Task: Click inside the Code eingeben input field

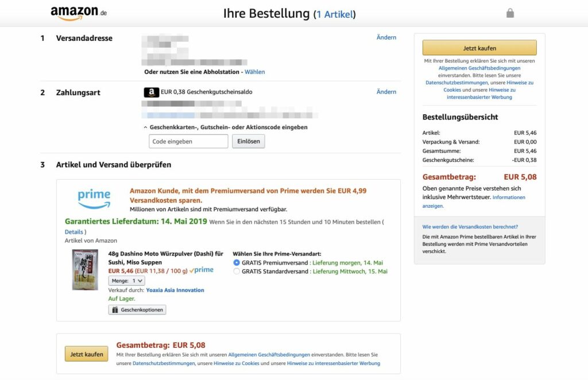Action: 188,141
